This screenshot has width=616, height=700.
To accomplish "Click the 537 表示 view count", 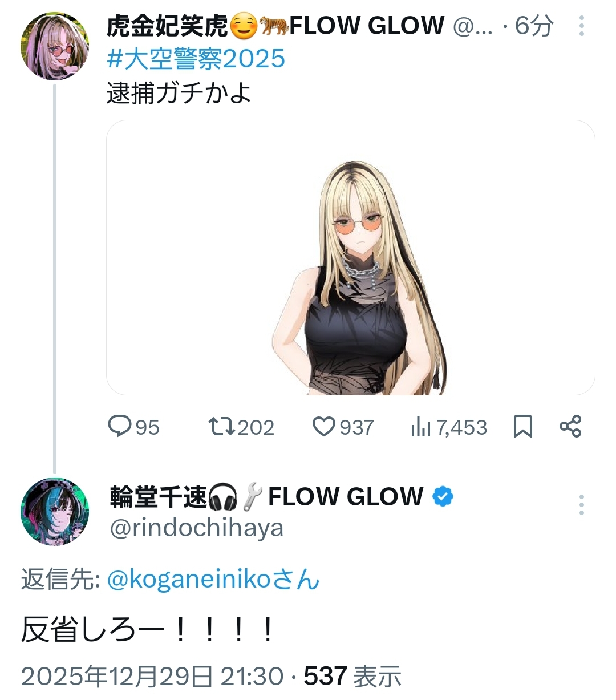I will pos(352,677).
